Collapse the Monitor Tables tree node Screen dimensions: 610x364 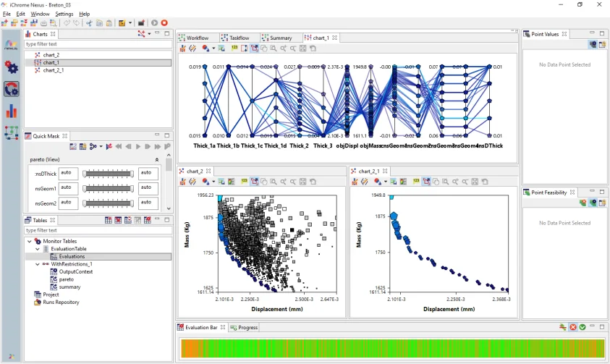30,241
